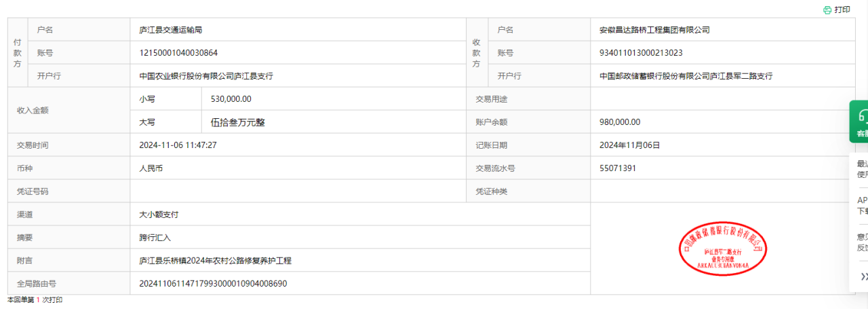Select payer account number 12150001040030864
Viewport: 868px width, 309px height.
point(178,53)
